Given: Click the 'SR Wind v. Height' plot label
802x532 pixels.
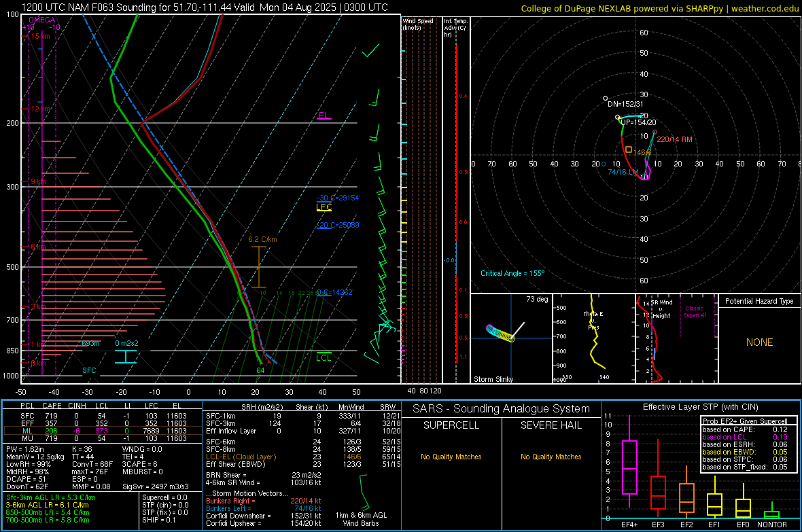Looking at the screenshot, I should coord(662,309).
